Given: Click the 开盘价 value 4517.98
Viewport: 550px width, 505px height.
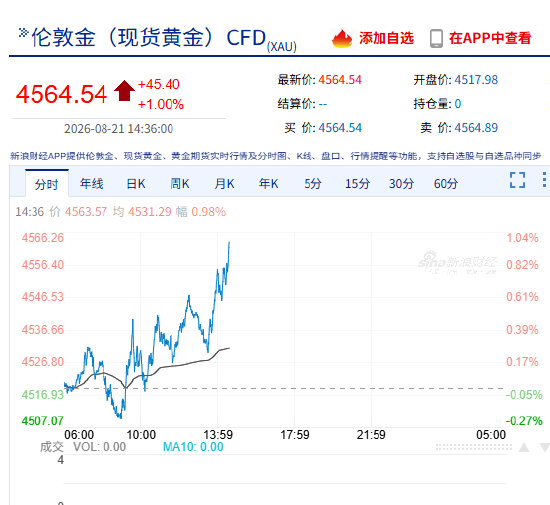Looking at the screenshot, I should 476,80.
